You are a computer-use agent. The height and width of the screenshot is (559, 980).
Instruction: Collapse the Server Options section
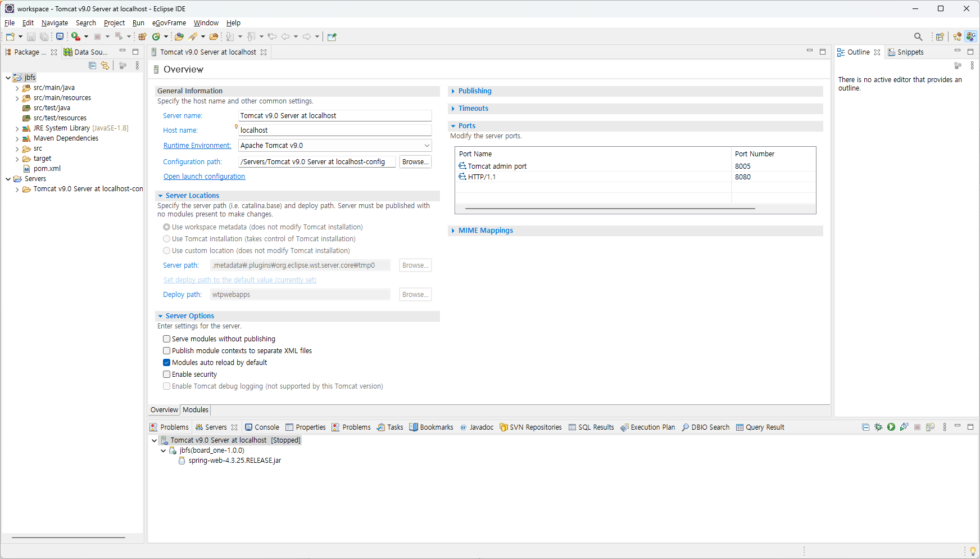[160, 316]
